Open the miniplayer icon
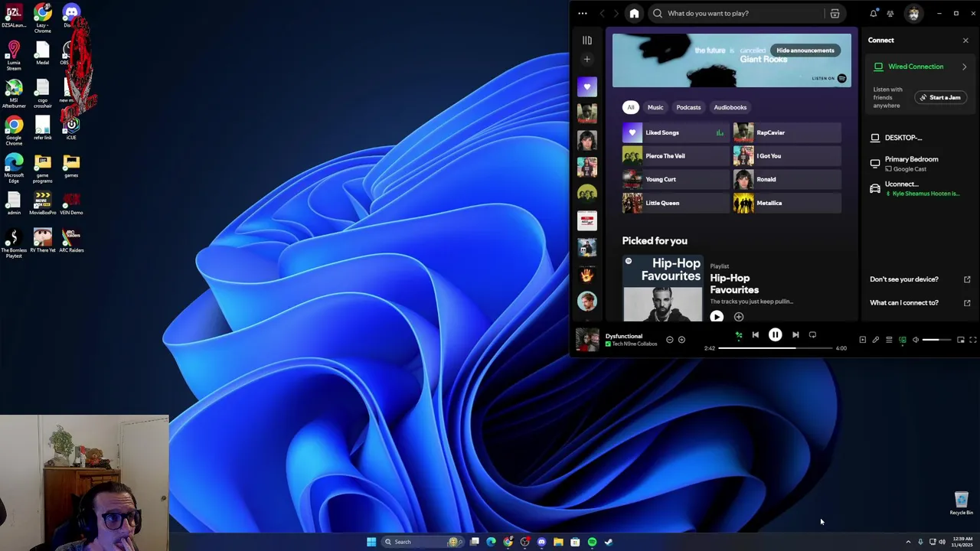Image resolution: width=980 pixels, height=551 pixels. pyautogui.click(x=960, y=340)
